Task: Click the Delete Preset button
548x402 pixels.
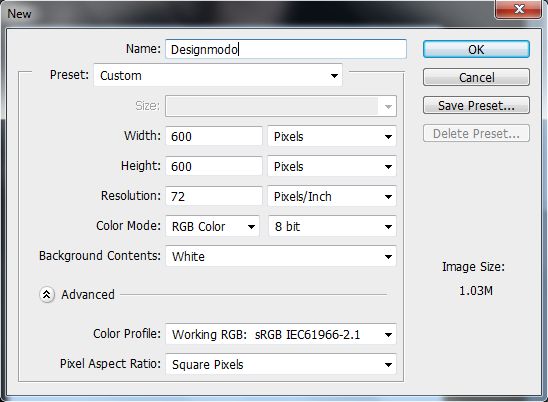Action: (x=476, y=133)
